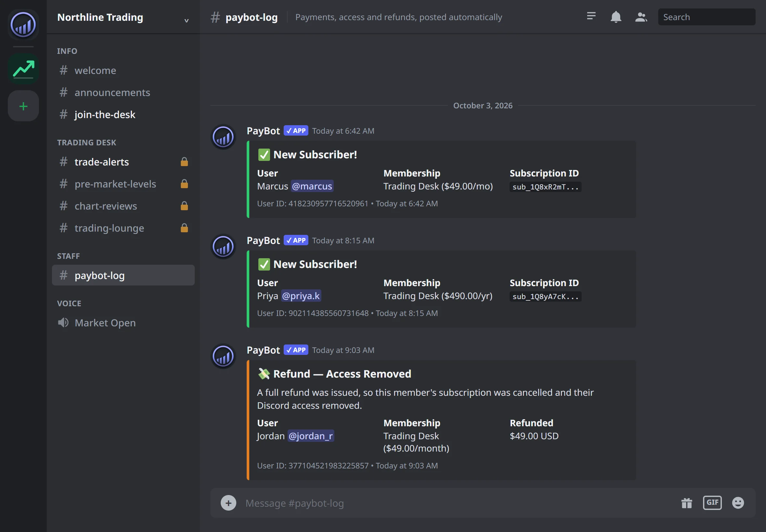This screenshot has width=766, height=532.
Task: Add a server with the plus button
Action: (x=23, y=106)
